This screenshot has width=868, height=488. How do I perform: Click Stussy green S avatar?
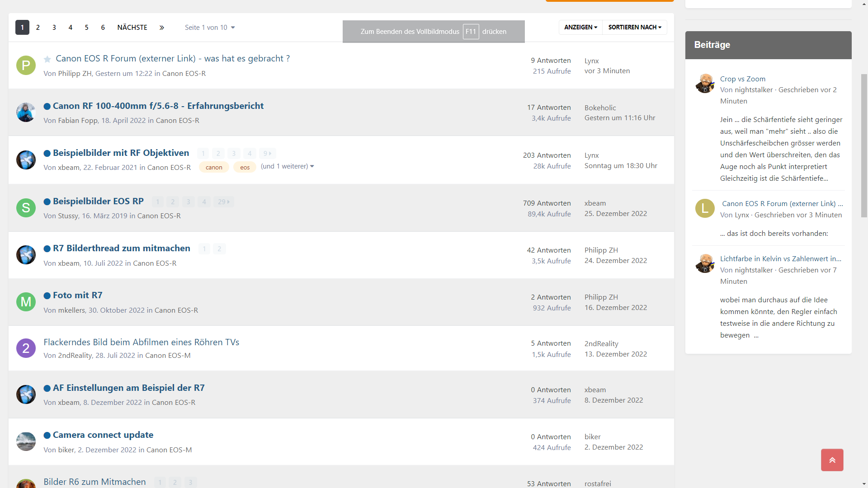pos(26,208)
